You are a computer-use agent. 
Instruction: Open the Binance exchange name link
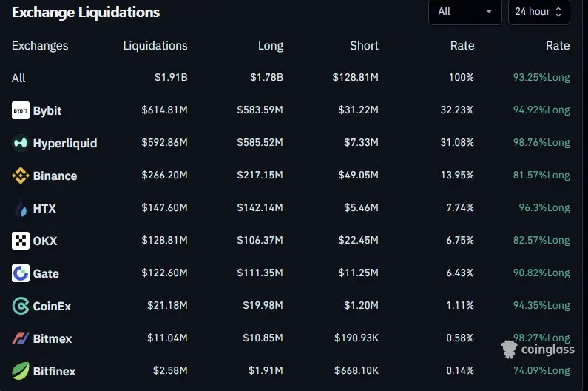[x=55, y=176]
